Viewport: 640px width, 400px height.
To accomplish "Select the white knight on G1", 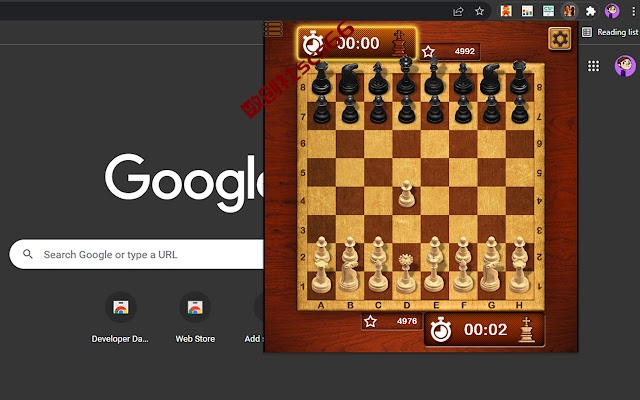I will point(491,276).
